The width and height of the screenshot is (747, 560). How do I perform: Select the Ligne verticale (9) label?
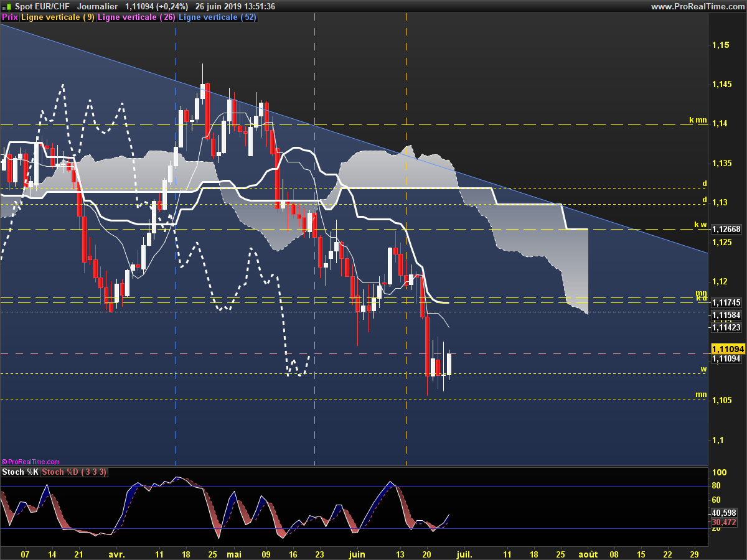tap(58, 17)
